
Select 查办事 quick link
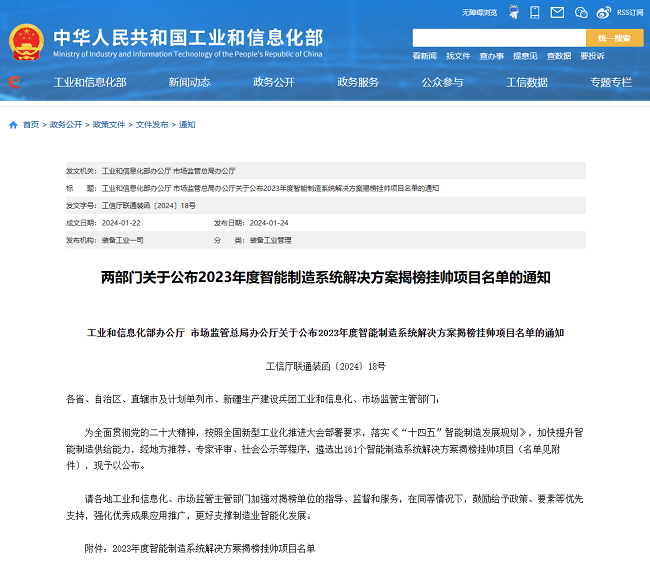[492, 56]
